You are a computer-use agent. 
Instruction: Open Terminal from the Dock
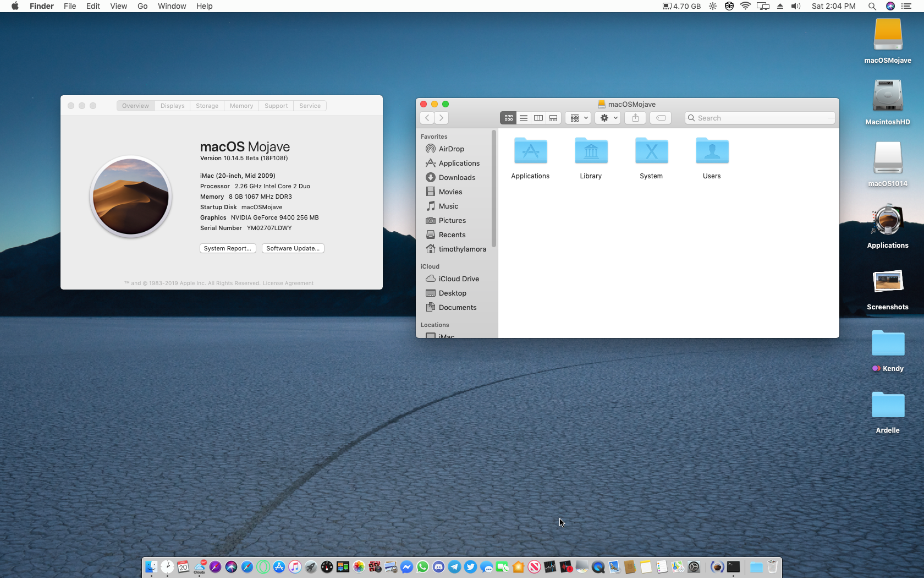[x=733, y=566]
